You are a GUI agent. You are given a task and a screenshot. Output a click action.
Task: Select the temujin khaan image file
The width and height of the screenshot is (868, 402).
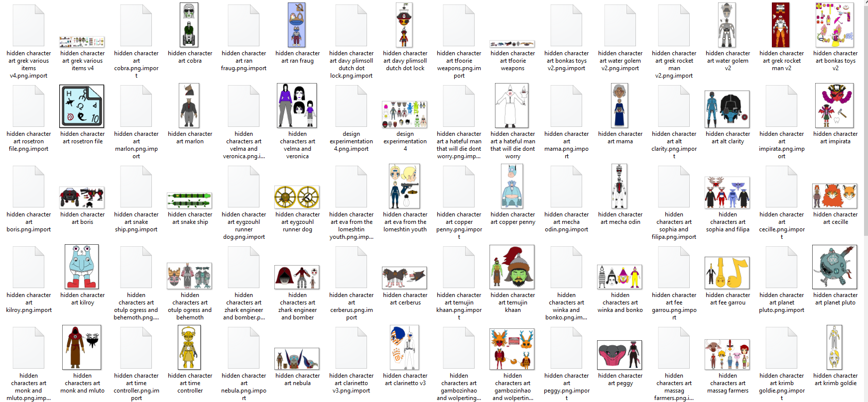click(512, 267)
